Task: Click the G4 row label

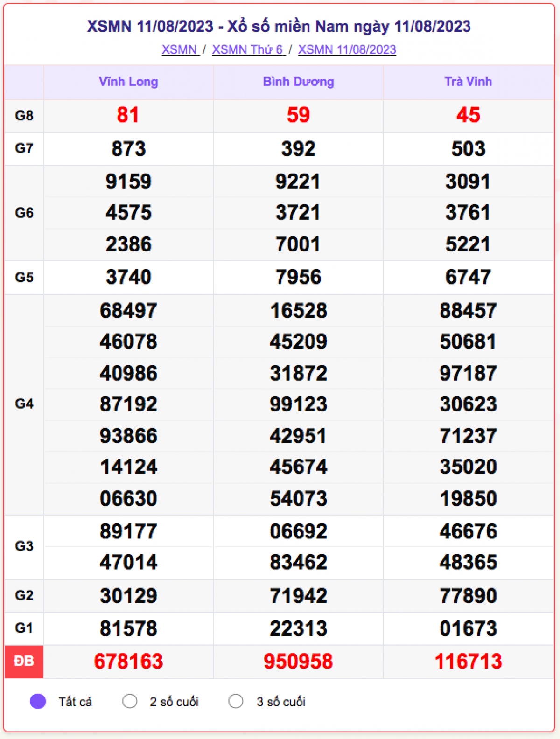Action: tap(24, 404)
